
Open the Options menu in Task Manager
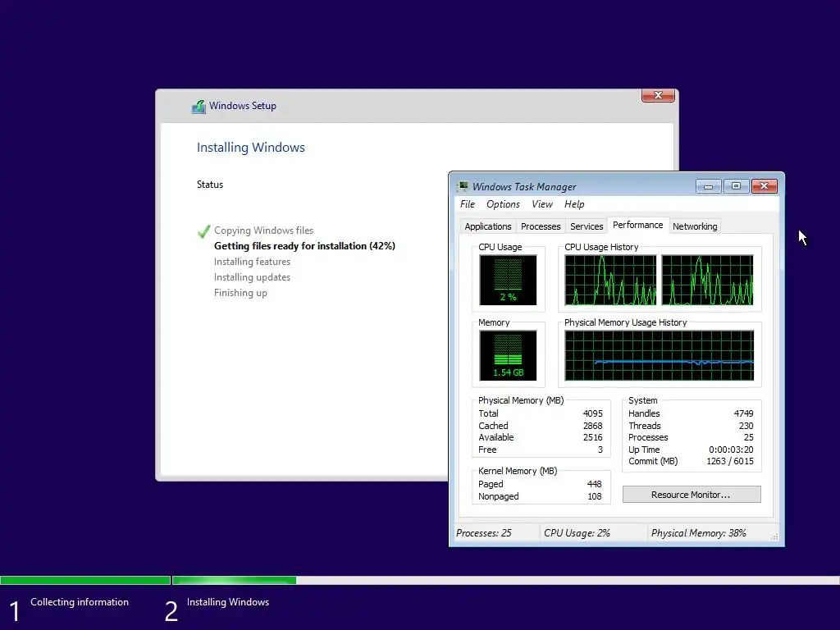tap(503, 204)
